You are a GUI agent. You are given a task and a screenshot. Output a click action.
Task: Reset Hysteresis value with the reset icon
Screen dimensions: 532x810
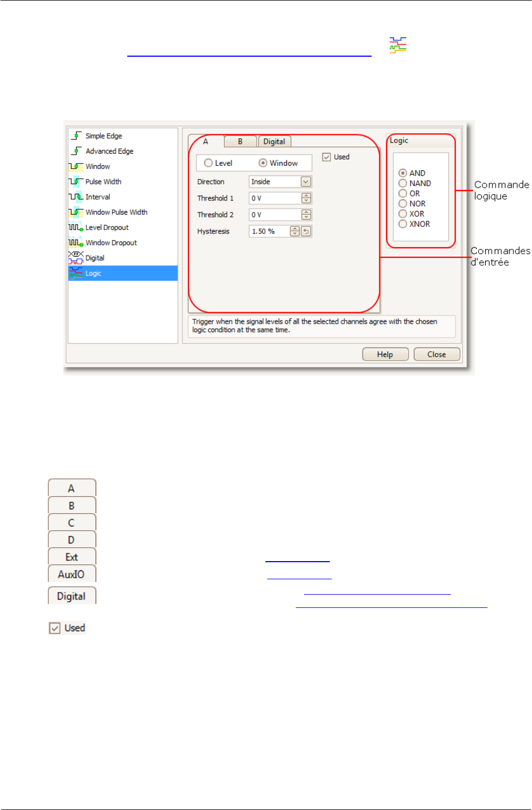coord(306,231)
